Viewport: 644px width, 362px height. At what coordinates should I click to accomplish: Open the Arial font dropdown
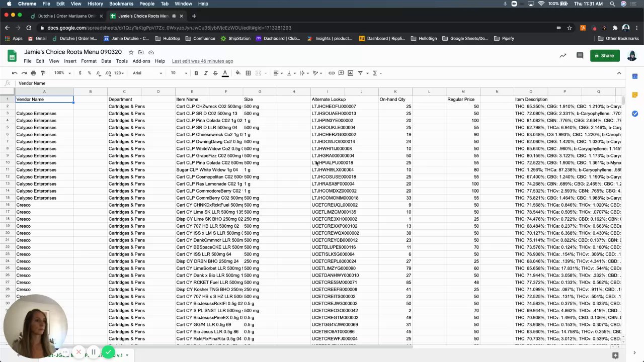[x=147, y=73]
